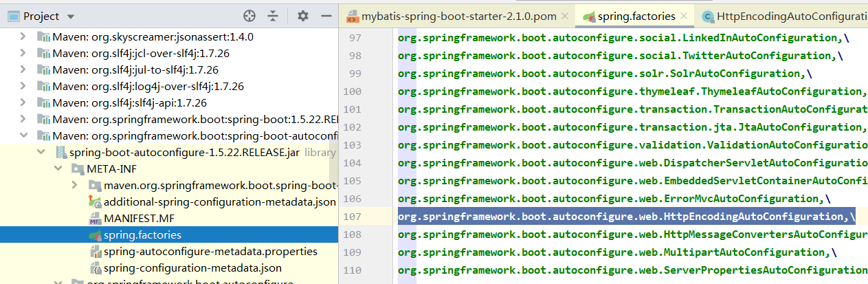This screenshot has width=868, height=284.
Task: Expand Maven: org.slf4j:log4j-over-slf4j:1.7.26
Action: pyautogui.click(x=23, y=87)
